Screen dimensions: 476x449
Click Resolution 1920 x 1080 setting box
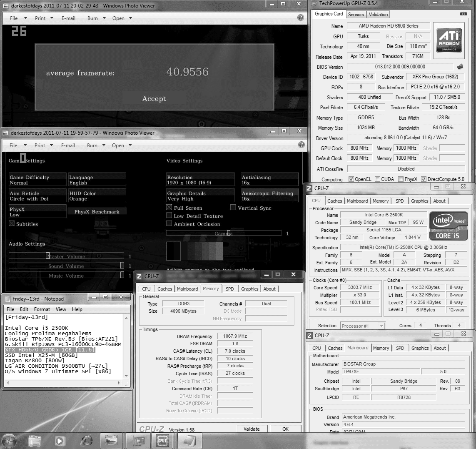(200, 179)
